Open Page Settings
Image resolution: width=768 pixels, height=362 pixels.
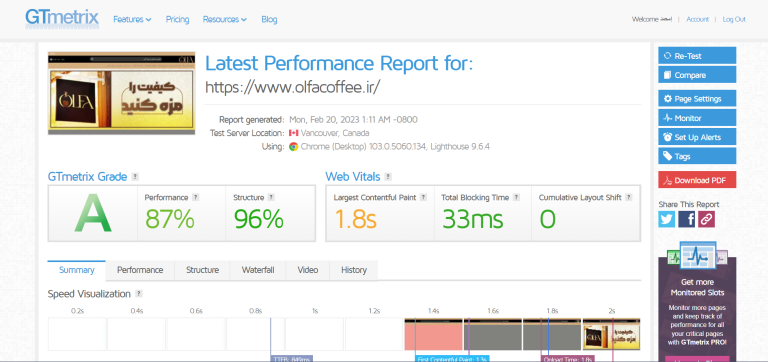[x=697, y=98]
